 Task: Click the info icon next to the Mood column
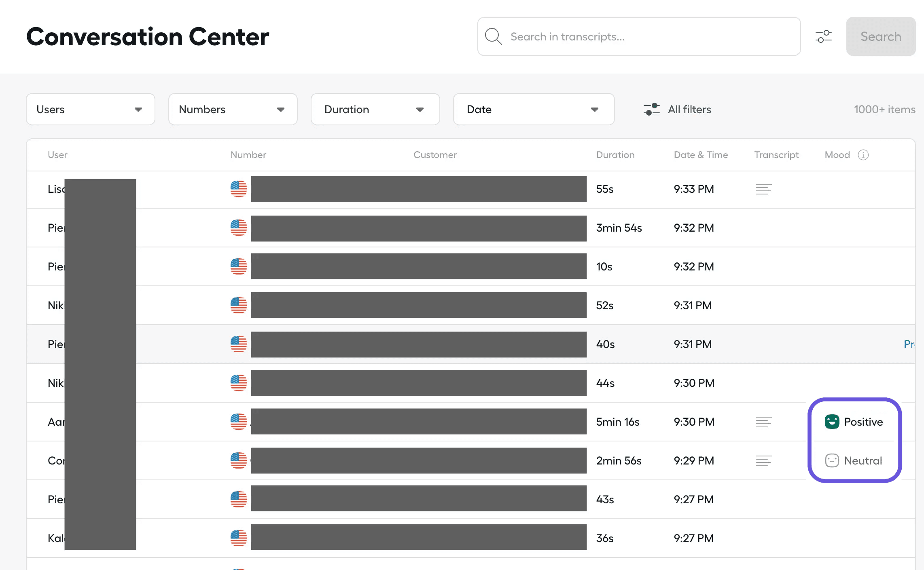[x=864, y=155]
